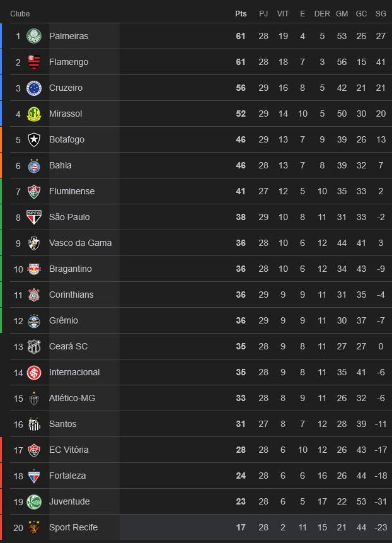Click the VIT column header
This screenshot has height=543, width=392.
[283, 14]
